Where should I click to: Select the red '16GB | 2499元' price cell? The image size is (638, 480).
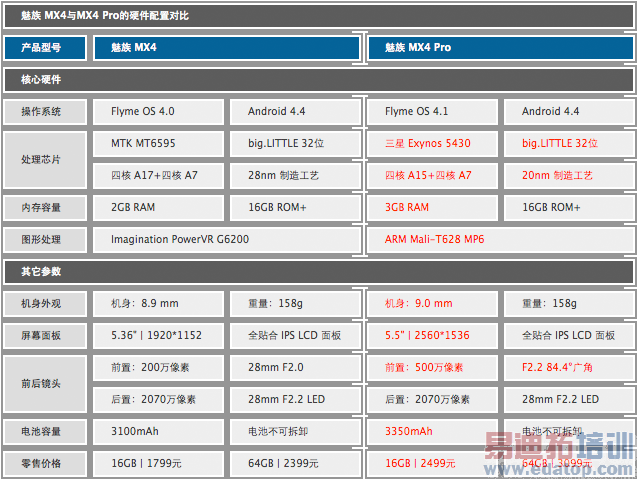(432, 464)
